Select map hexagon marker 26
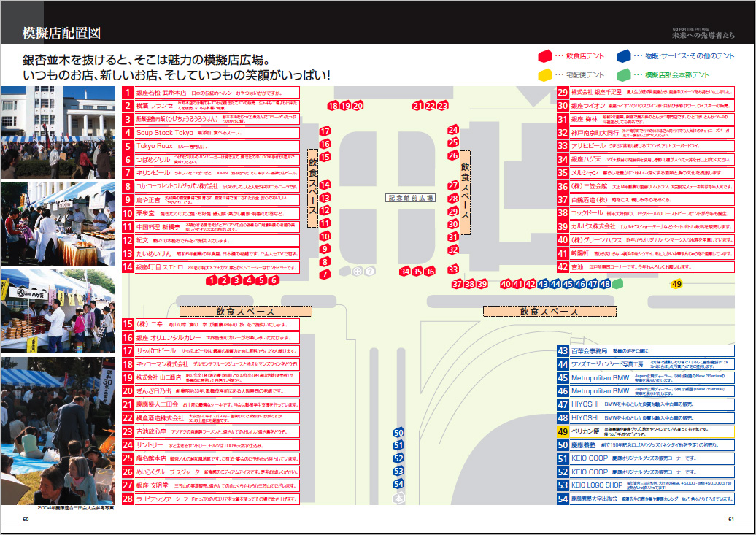Screen dimensions: 756x535 pyautogui.click(x=453, y=155)
